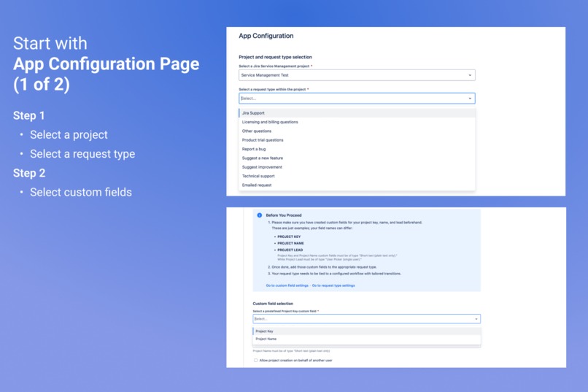Open the Project Key custom field dropdown
This screenshot has width=588, height=392.
(x=366, y=319)
